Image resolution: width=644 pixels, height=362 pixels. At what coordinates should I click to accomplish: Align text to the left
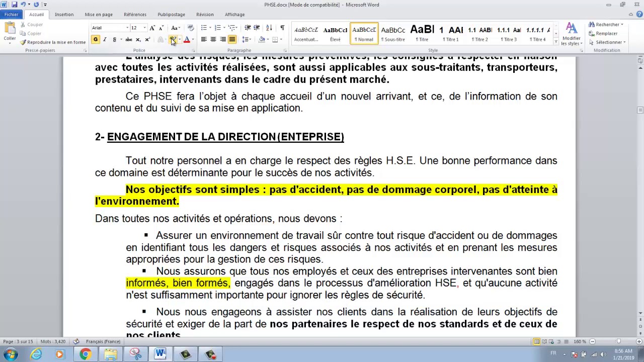(x=204, y=40)
